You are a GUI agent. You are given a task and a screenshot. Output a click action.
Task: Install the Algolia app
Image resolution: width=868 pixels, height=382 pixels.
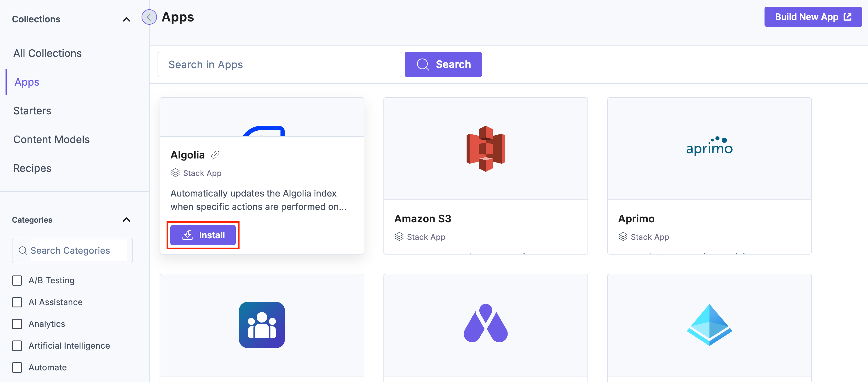tap(203, 235)
